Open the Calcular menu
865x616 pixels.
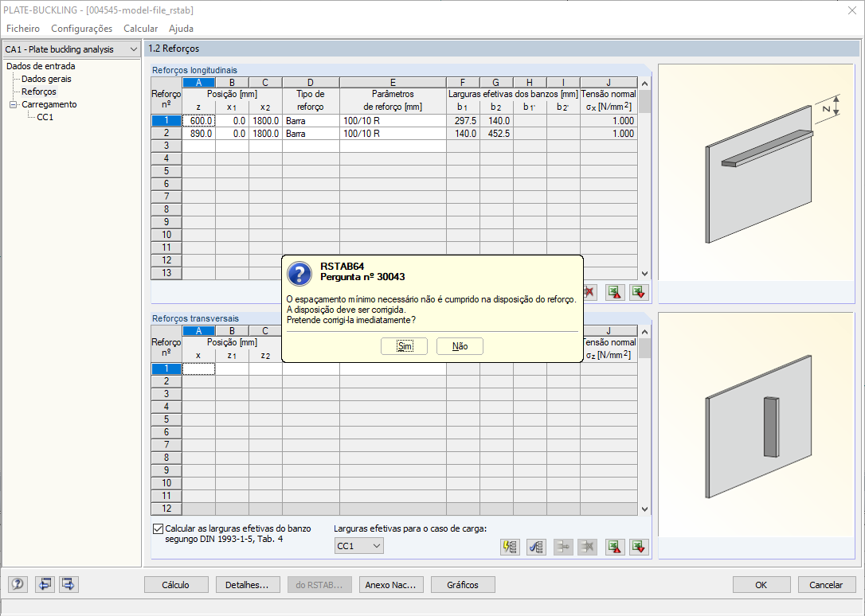point(141,28)
